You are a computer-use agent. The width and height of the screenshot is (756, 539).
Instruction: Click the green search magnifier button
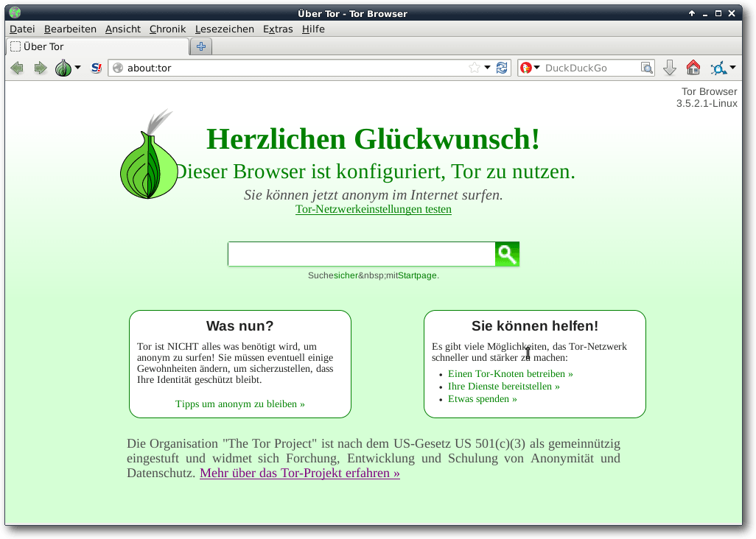(x=507, y=254)
